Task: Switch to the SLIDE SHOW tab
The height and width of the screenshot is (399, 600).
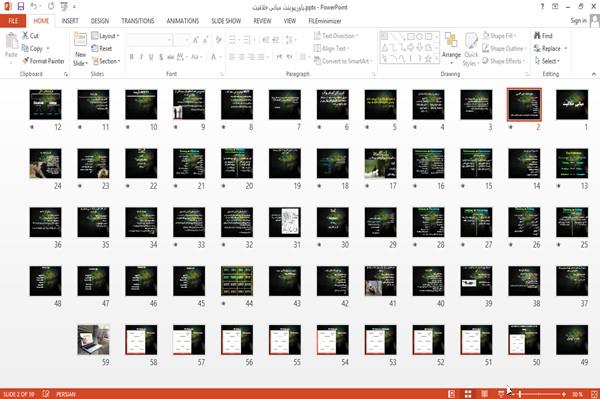Action: (226, 21)
